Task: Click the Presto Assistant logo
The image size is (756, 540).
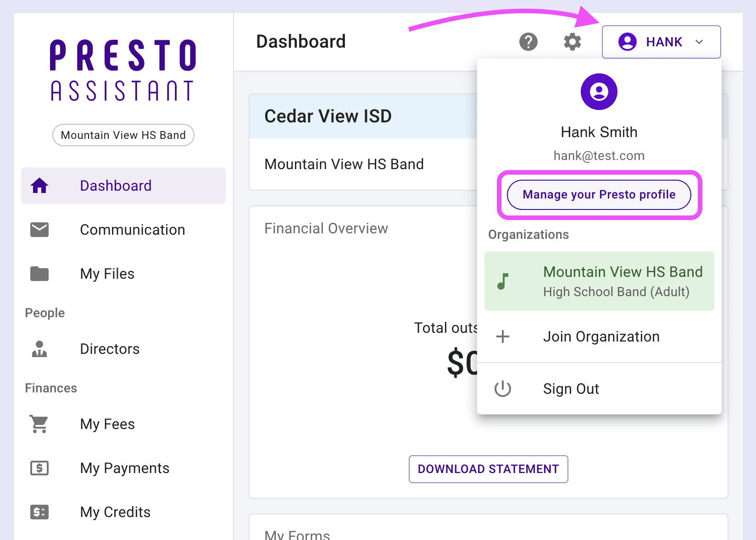Action: click(123, 70)
